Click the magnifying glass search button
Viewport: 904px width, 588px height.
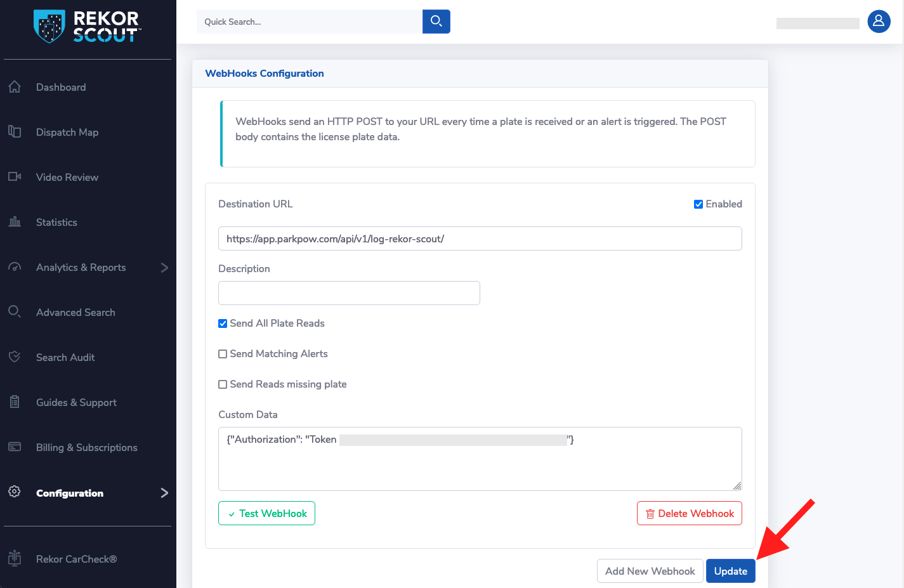(x=436, y=22)
